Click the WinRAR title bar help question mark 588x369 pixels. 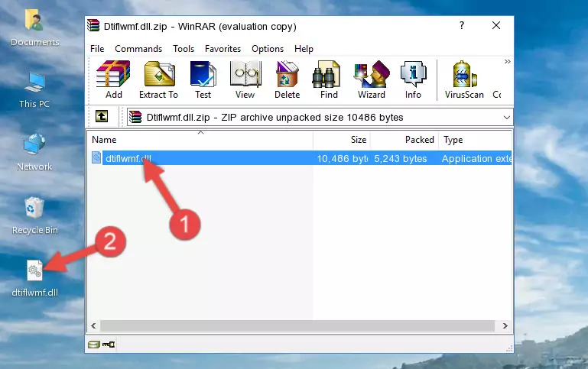[462, 25]
